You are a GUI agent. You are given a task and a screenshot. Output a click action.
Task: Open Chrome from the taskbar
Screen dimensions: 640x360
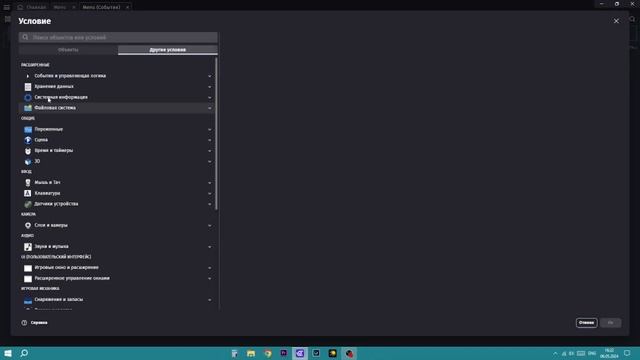[x=267, y=353]
